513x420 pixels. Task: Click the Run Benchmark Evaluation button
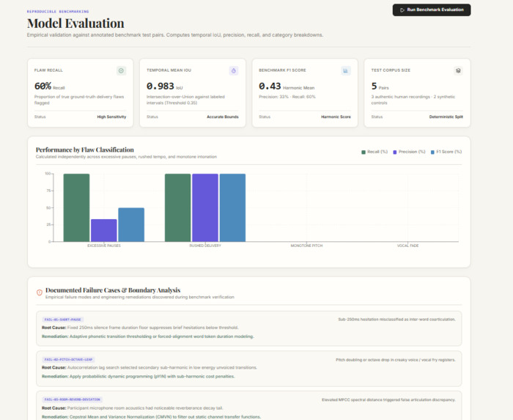[432, 10]
